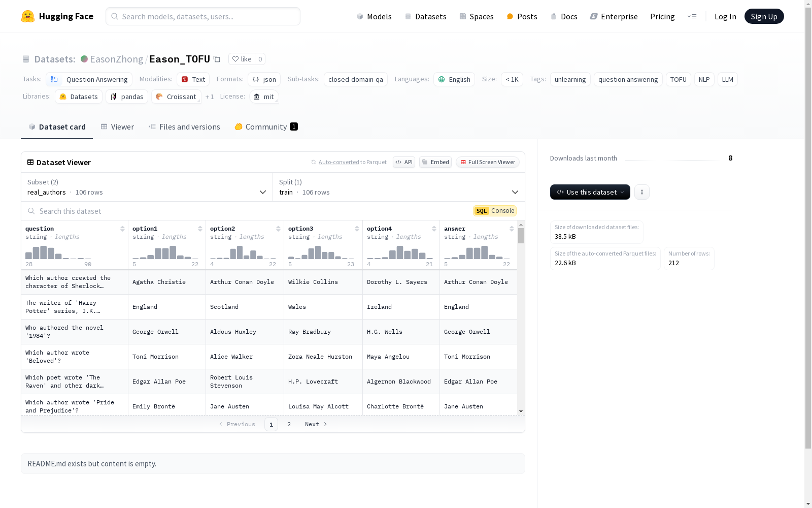Click the EasonZhong user avatar
The height and width of the screenshot is (508, 812).
pos(84,59)
